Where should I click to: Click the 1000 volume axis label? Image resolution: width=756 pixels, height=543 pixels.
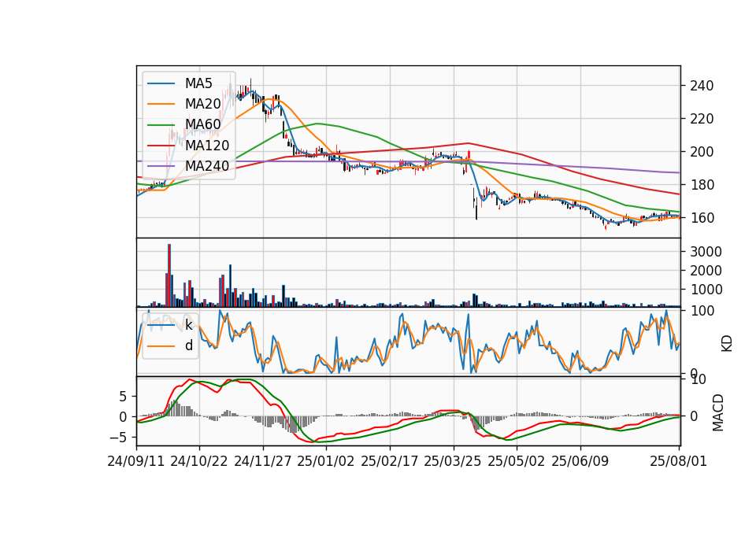tap(706, 290)
